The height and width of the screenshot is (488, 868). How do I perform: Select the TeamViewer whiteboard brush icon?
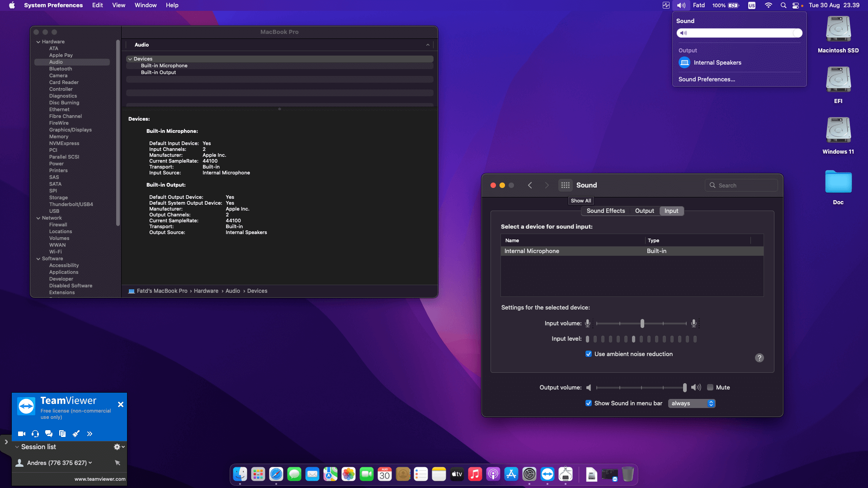(x=76, y=434)
